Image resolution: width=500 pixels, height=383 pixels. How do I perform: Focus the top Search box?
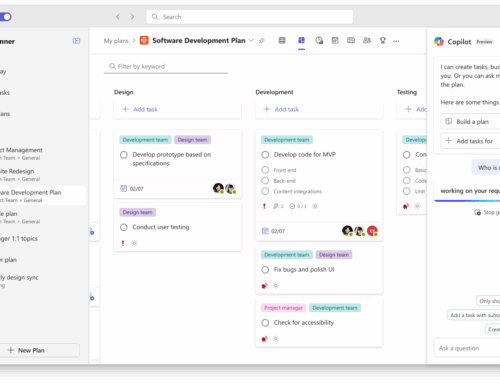click(249, 17)
